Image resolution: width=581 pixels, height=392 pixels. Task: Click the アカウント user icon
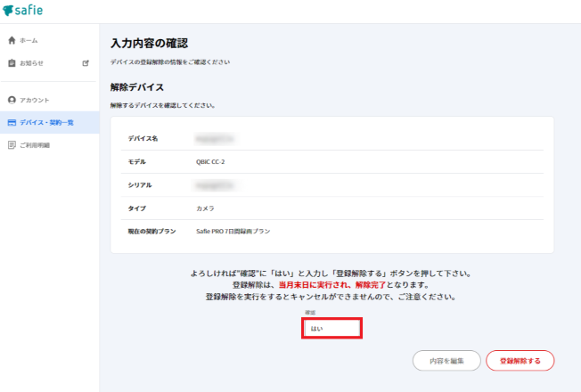(x=12, y=100)
